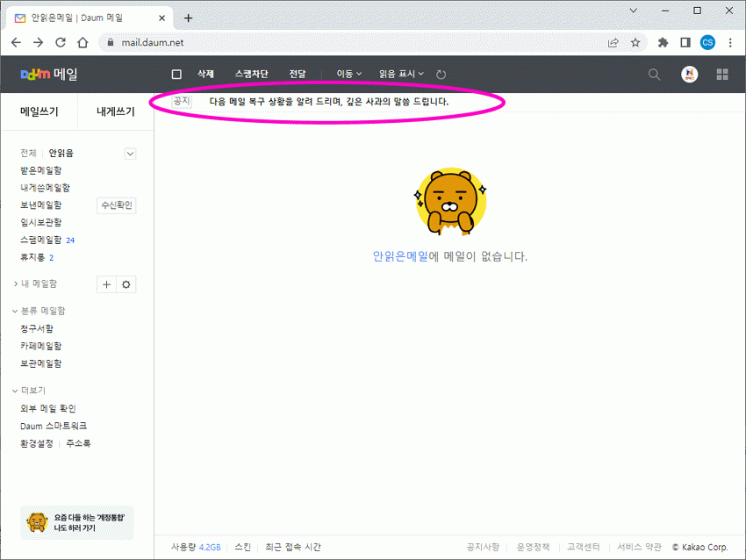Select the 전체 mail filter
The height and width of the screenshot is (560, 746).
tap(28, 153)
